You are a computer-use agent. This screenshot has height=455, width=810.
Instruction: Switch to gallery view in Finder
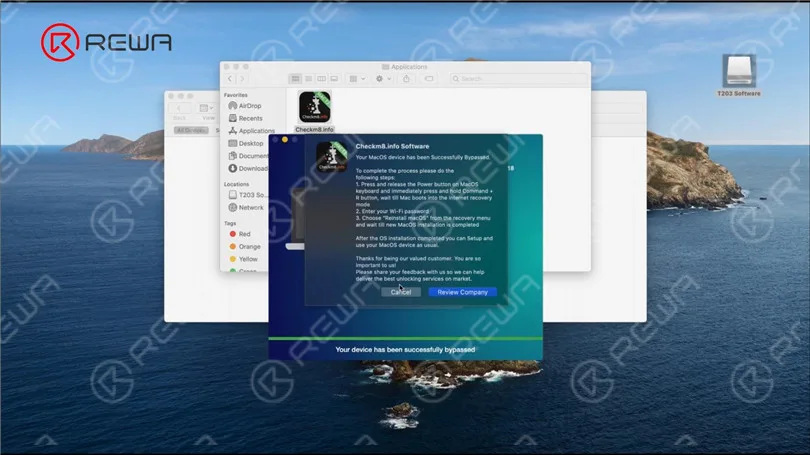tap(334, 79)
